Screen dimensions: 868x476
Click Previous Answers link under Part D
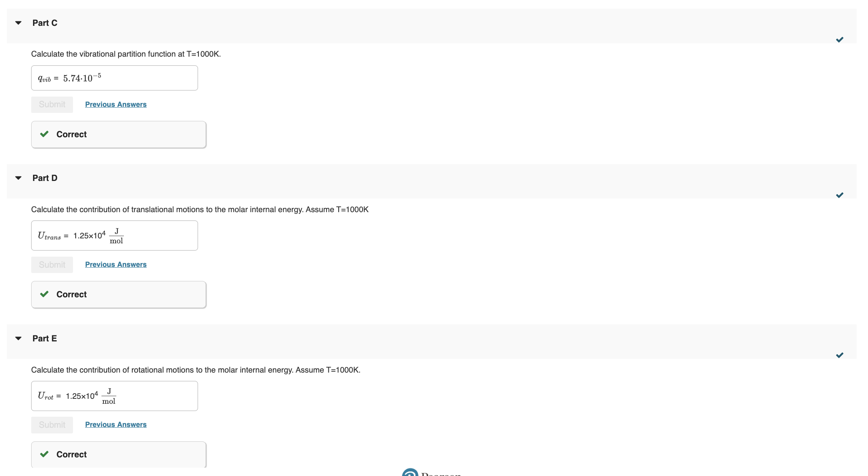tap(116, 264)
